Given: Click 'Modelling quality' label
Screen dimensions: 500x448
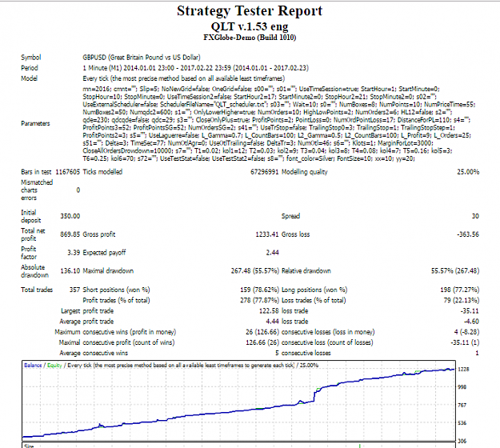Looking at the screenshot, I should pos(305,172).
